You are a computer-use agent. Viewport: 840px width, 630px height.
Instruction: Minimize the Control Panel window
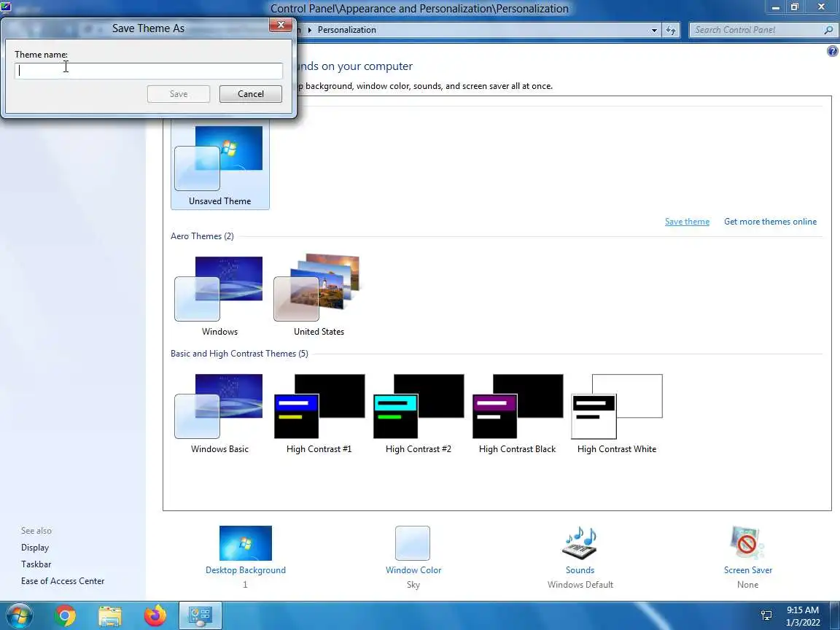tap(775, 7)
